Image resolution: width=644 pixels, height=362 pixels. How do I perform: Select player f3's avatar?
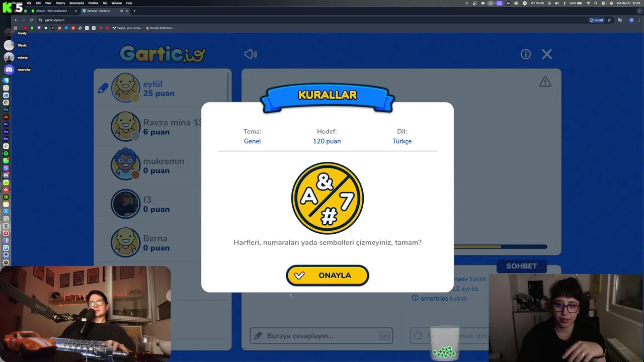(125, 204)
